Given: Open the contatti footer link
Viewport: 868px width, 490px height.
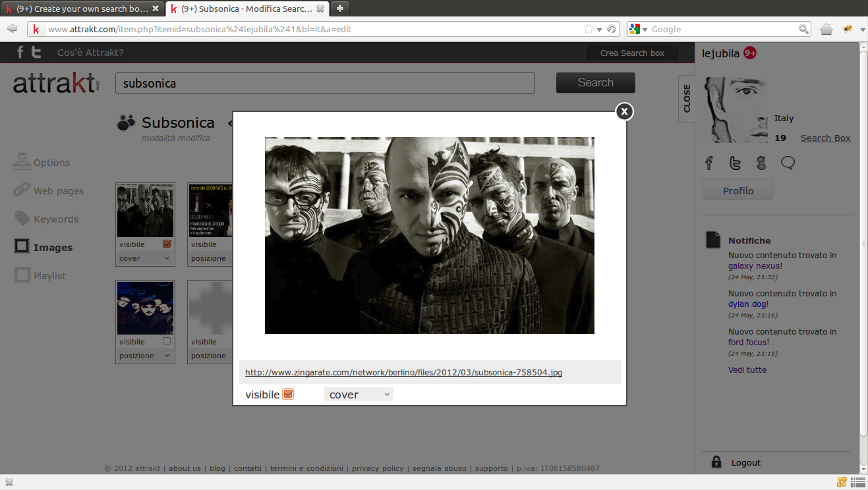Looking at the screenshot, I should 248,468.
